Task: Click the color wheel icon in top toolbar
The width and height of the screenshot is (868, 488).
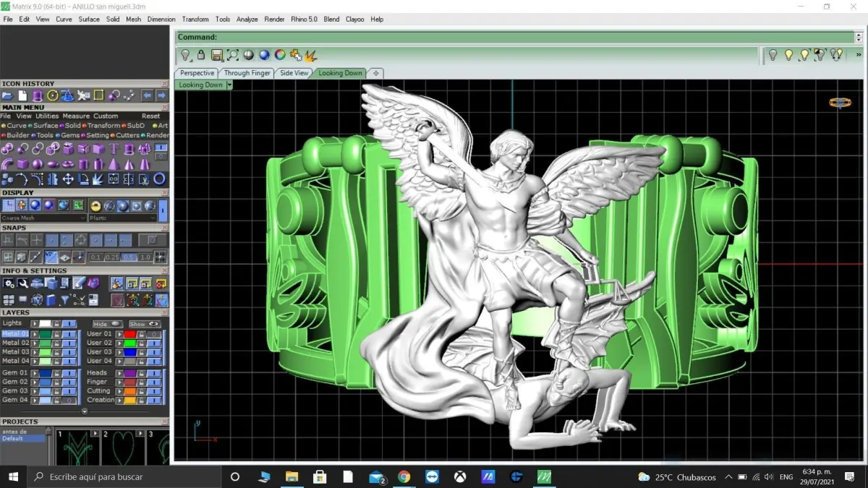Action: (280, 55)
